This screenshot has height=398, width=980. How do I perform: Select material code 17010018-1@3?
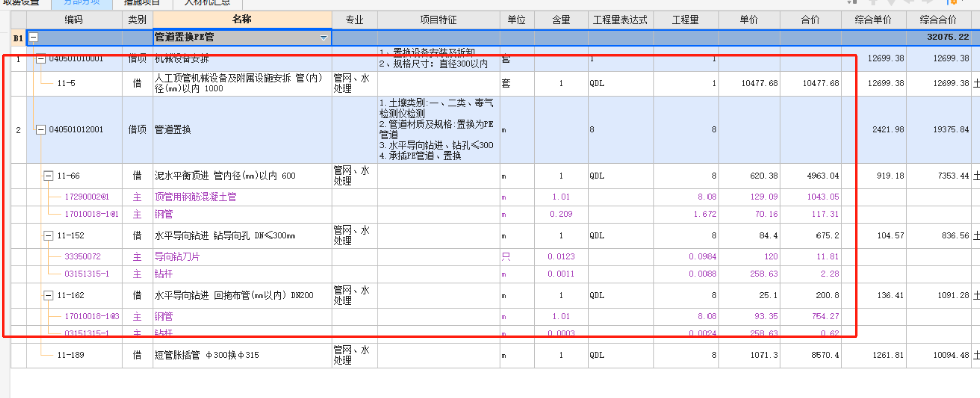(91, 316)
